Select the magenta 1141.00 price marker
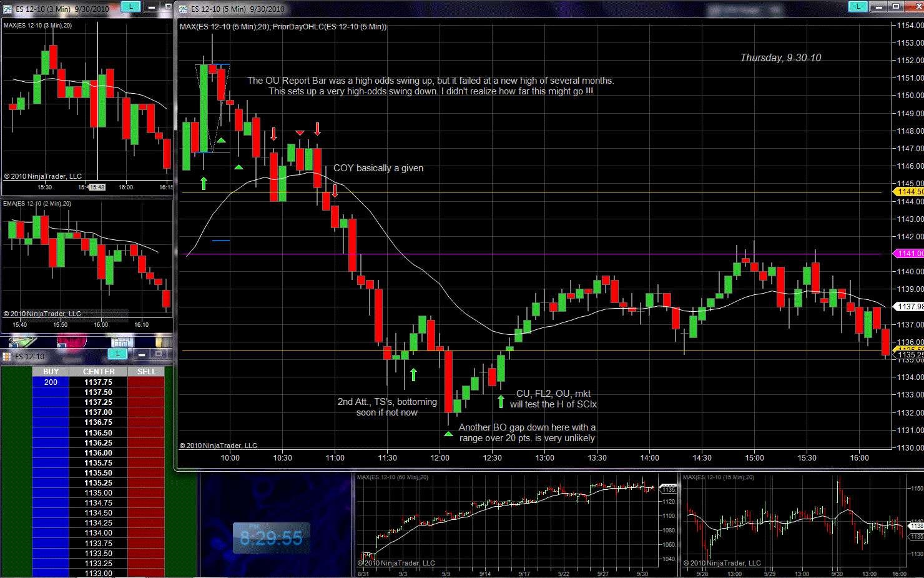Screen dimensions: 924x578 (x=909, y=254)
